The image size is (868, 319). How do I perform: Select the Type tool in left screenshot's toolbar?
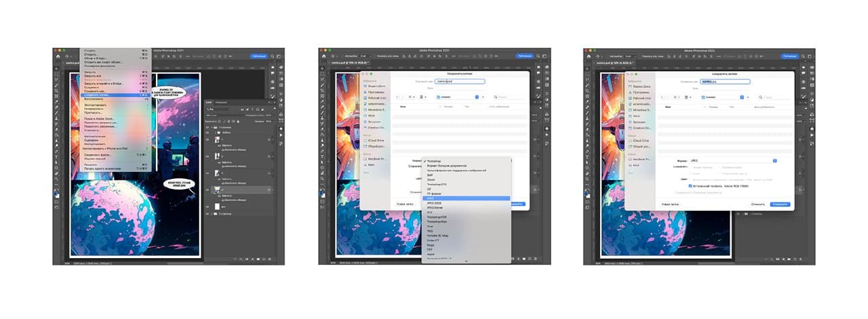(56, 157)
